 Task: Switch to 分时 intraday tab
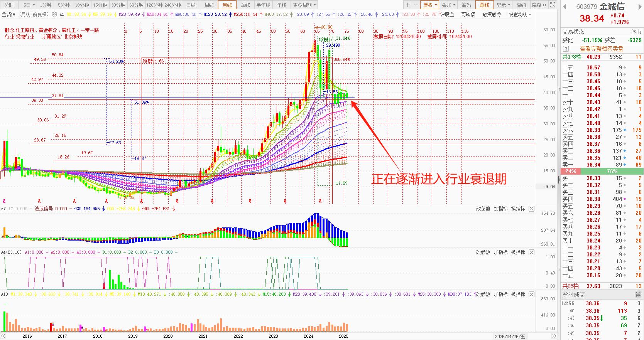9,5
